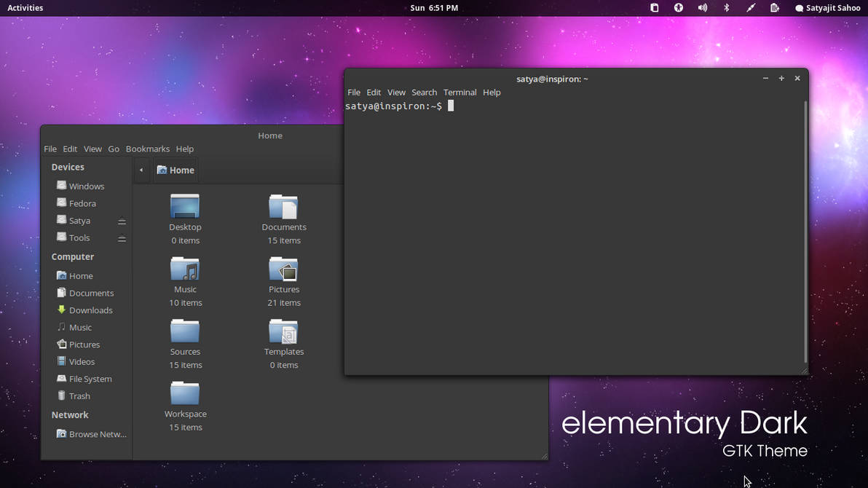Minimize the terminal window
The width and height of the screenshot is (868, 488).
click(765, 79)
